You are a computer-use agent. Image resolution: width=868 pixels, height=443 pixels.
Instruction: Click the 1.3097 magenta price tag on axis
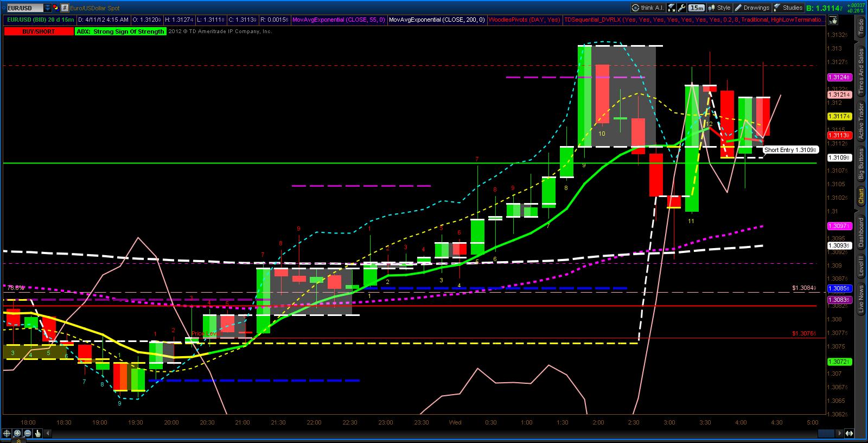point(839,225)
